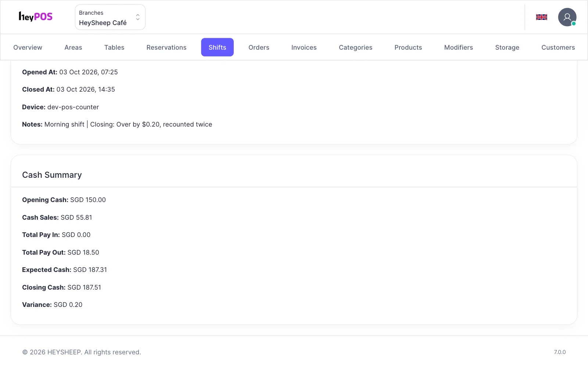Click the Closing Cash SGD 187.51 line
Screen dimensions: 588x368
coord(61,287)
